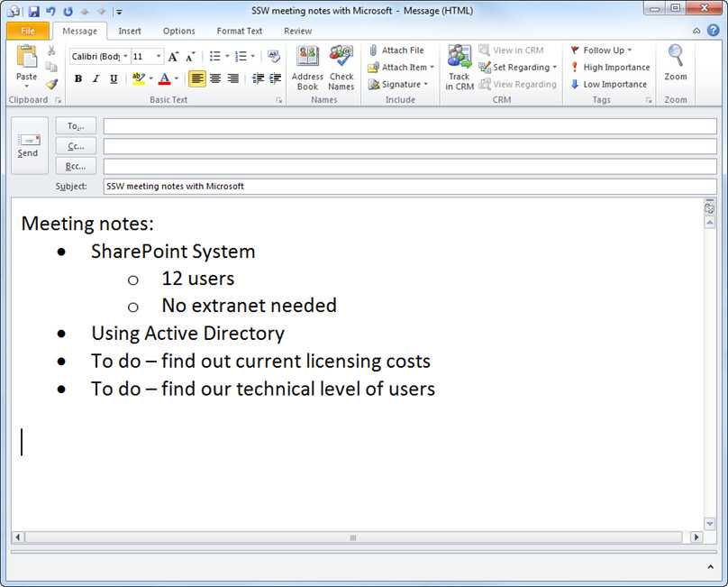The height and width of the screenshot is (587, 728).
Task: Mark message as High Importance
Action: click(609, 68)
